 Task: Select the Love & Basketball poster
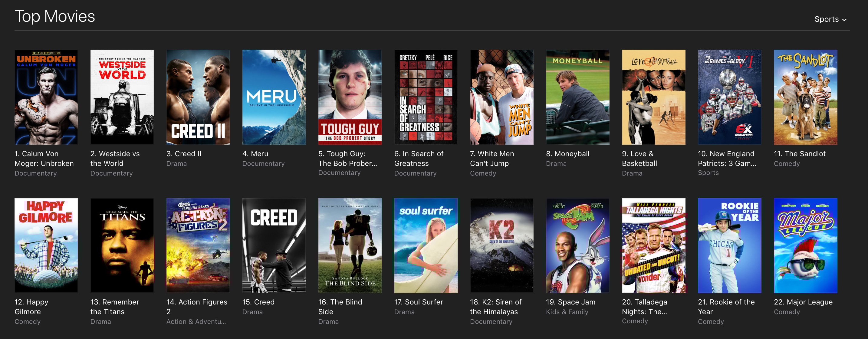coord(654,97)
